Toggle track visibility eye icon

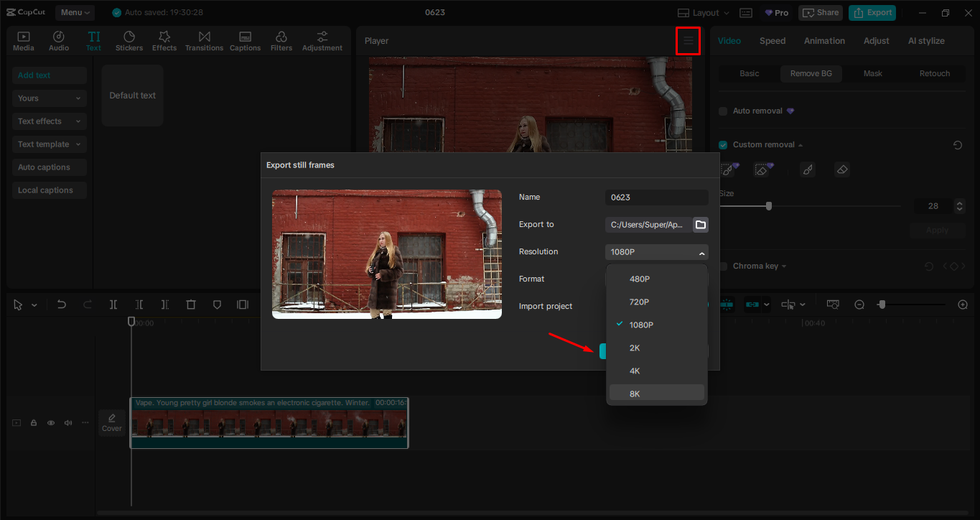coord(51,423)
